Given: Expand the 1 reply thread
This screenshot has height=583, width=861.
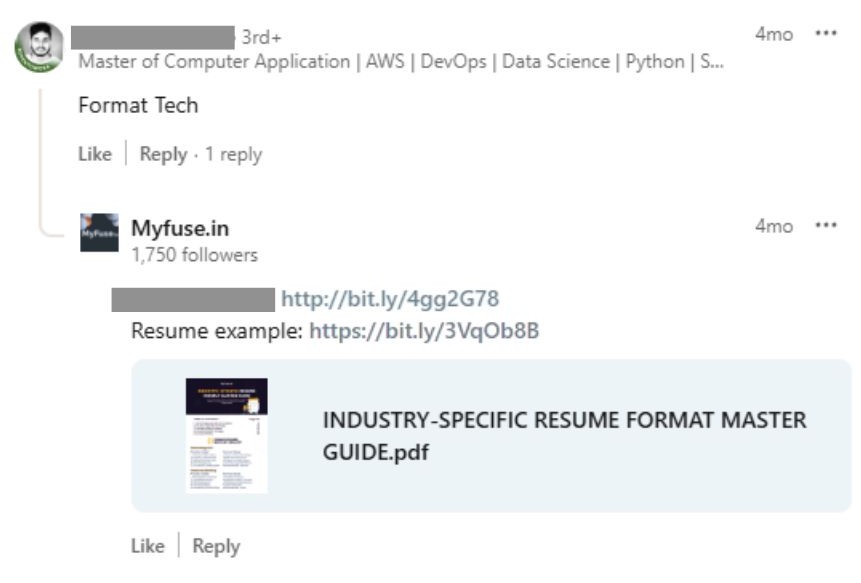Looking at the screenshot, I should [233, 154].
